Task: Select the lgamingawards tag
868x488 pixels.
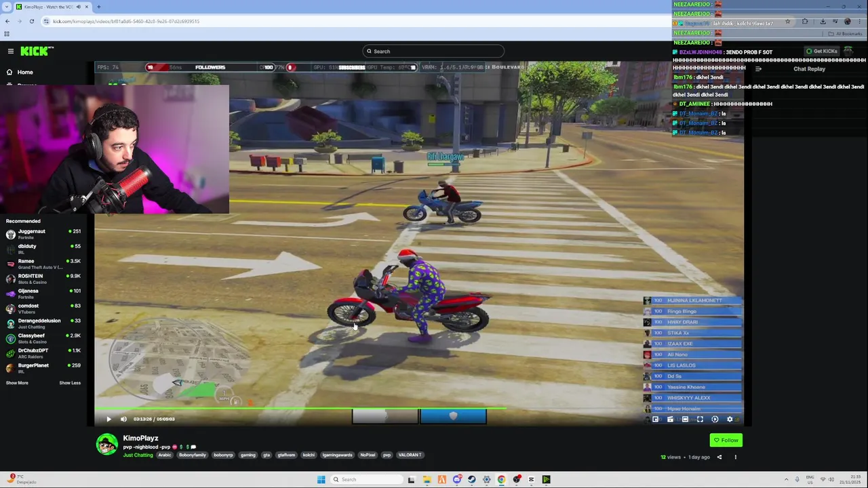Action: coord(337,455)
